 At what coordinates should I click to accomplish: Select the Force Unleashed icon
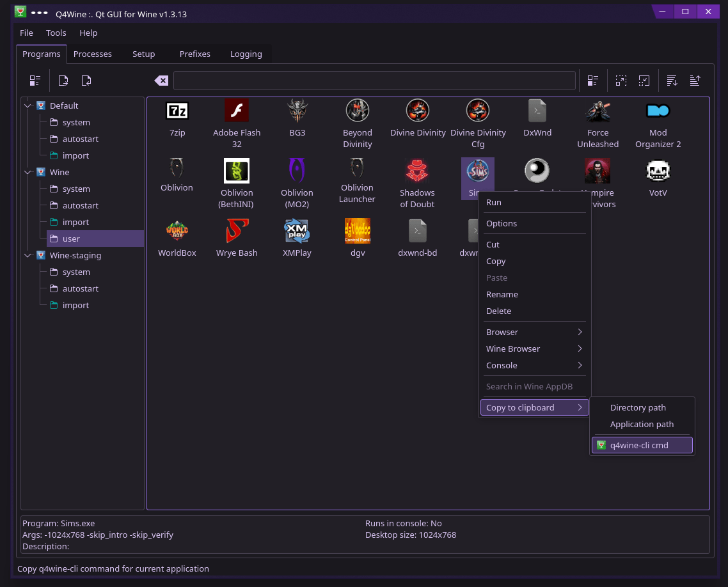pyautogui.click(x=598, y=111)
